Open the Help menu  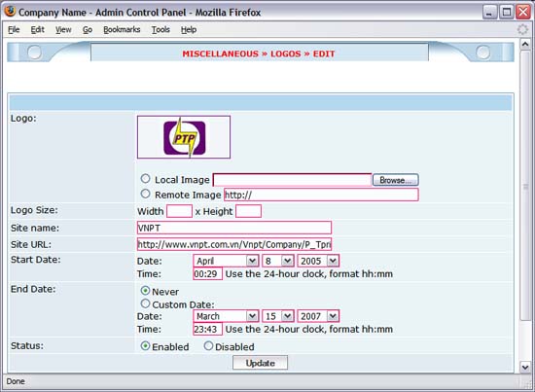point(189,30)
